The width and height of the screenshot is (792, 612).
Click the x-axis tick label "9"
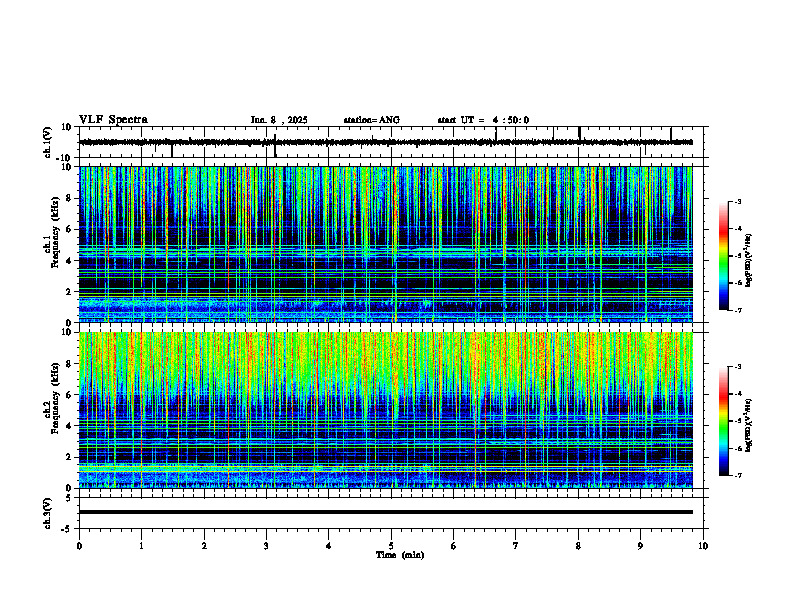[x=640, y=546]
